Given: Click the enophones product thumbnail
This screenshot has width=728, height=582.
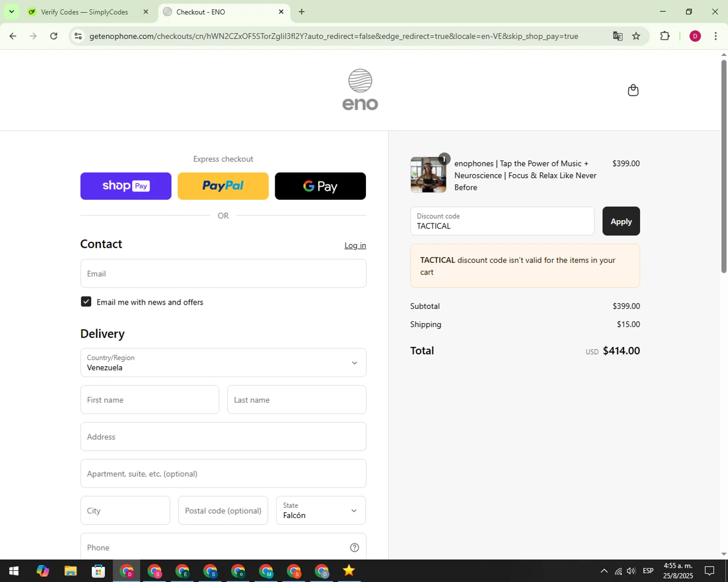Looking at the screenshot, I should click(x=428, y=175).
